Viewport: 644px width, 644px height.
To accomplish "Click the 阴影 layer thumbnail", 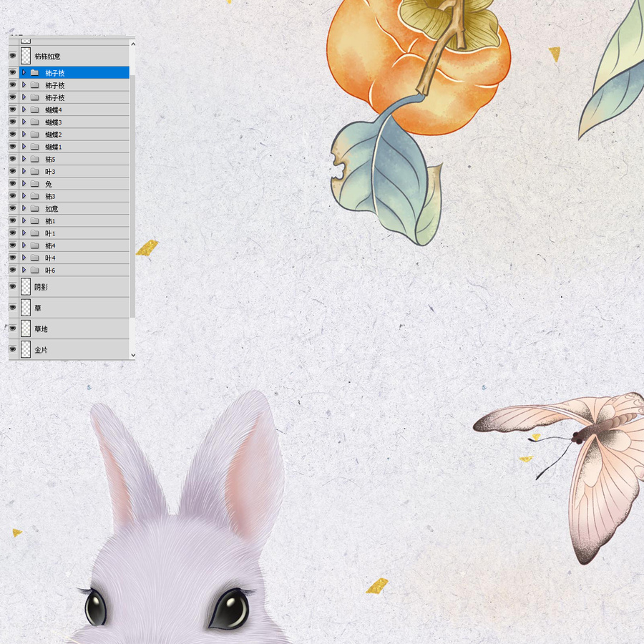I will (26, 287).
